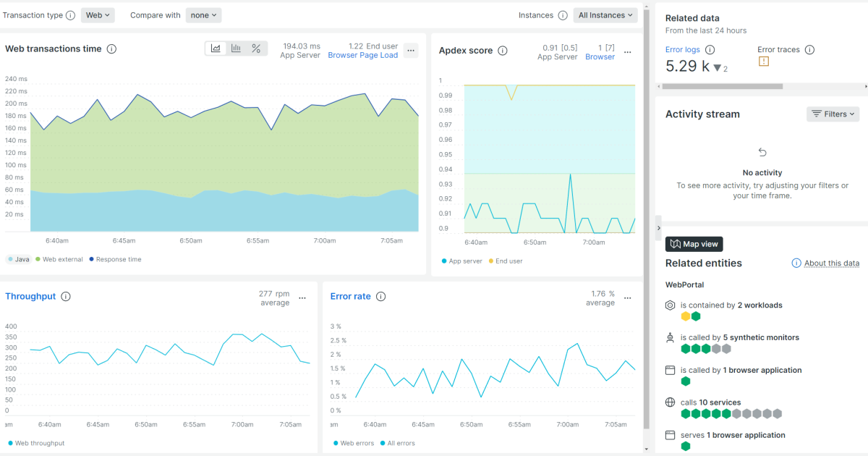
Task: Click the Map view button
Action: pos(694,243)
